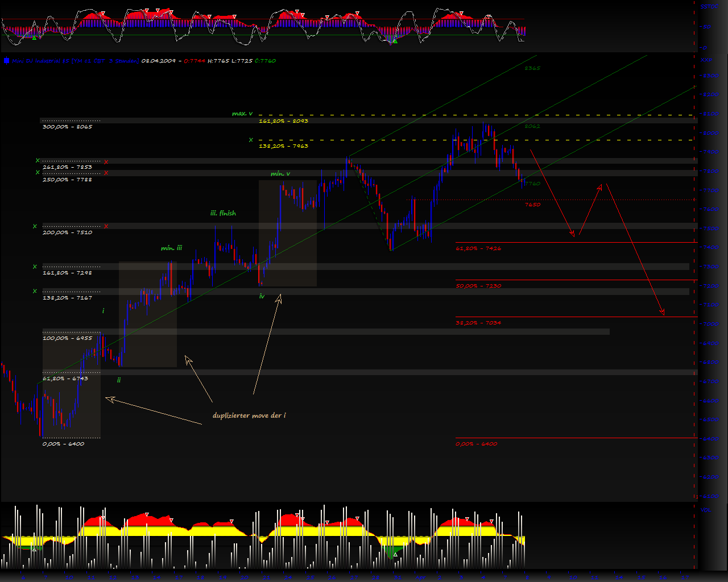Select the 300,00% – 8065 extension label
Viewport: 728px width, 582px height.
[x=67, y=127]
